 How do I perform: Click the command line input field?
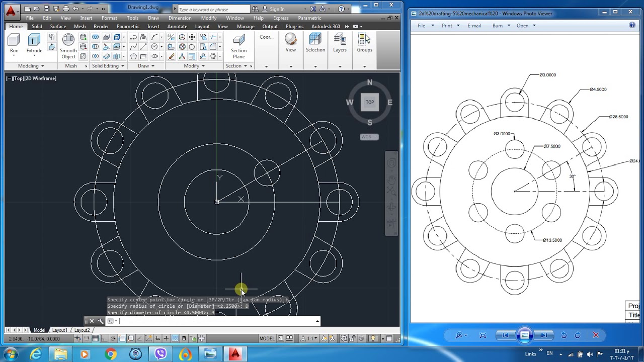click(217, 321)
